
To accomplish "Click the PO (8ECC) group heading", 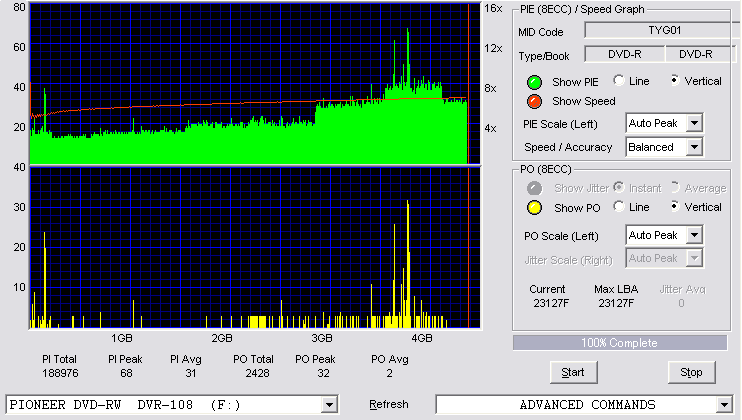I will [x=546, y=169].
